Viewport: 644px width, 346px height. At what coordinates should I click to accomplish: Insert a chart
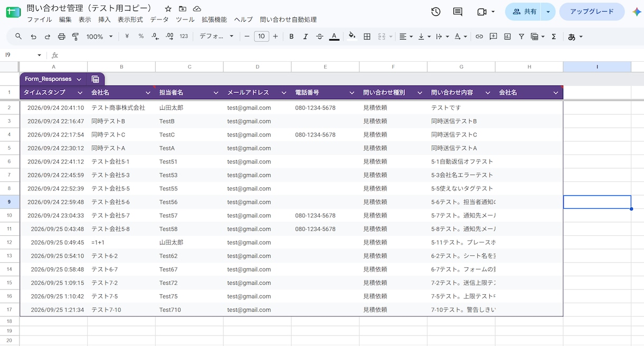pyautogui.click(x=507, y=36)
